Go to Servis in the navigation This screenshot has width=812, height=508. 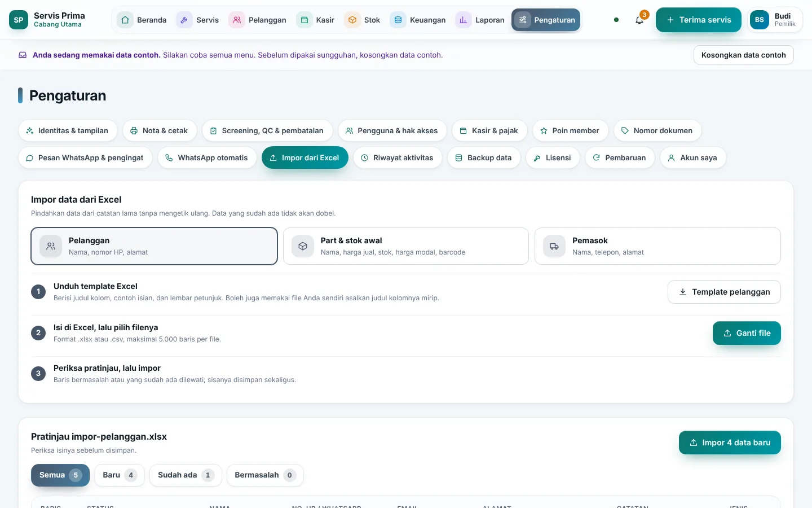(198, 20)
